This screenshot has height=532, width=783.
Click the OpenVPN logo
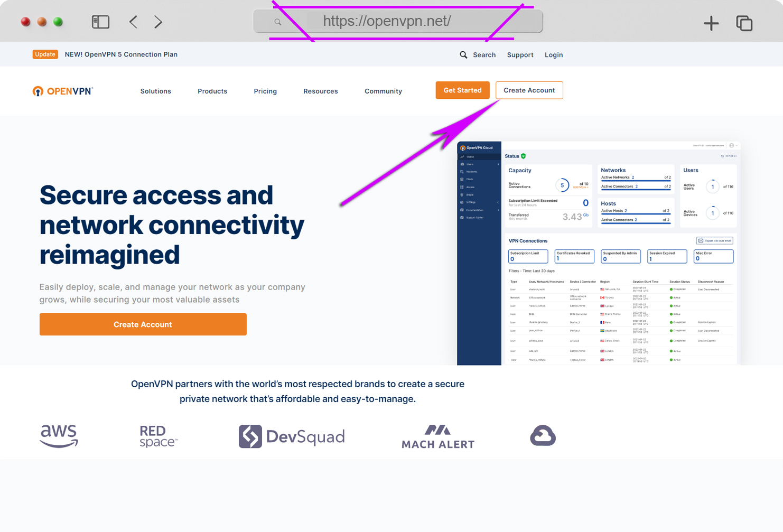coord(62,91)
